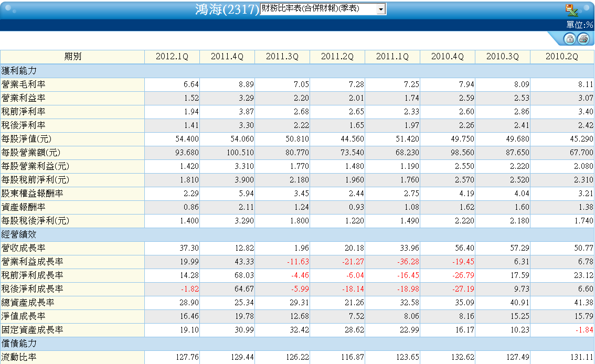
Task: Click the 2011.4Q column header
Action: (227, 57)
